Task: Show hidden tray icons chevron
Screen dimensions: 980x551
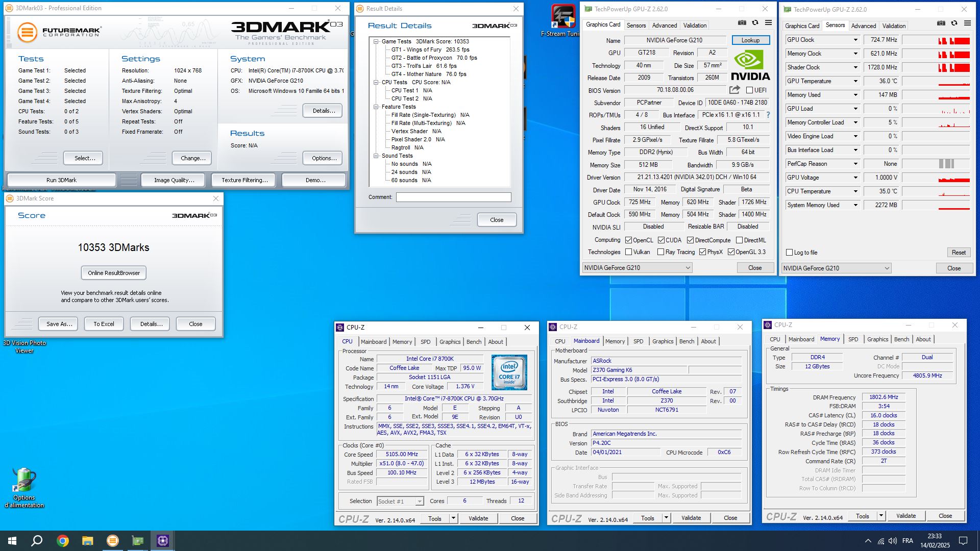Action: [868, 541]
